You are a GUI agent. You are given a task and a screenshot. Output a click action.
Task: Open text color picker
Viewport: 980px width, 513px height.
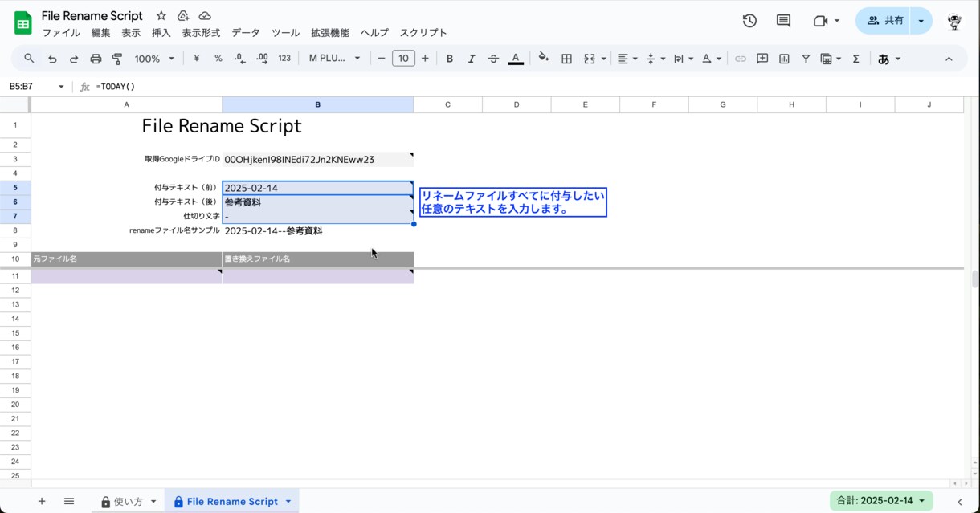click(516, 59)
